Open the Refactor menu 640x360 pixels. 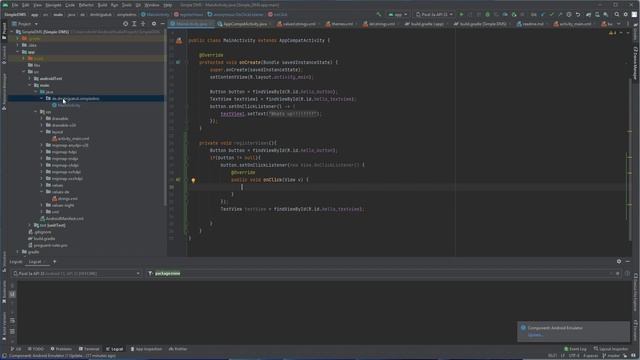coord(86,5)
